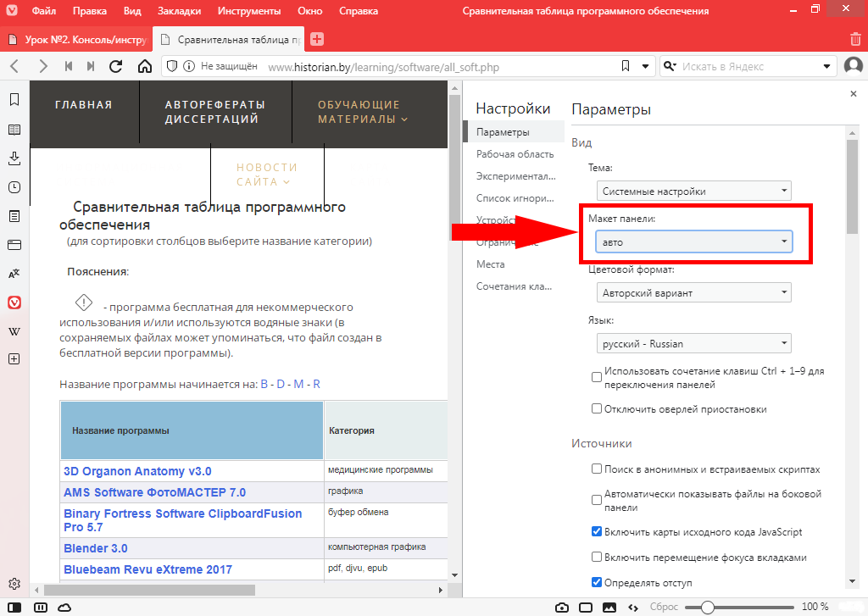Viewport: 868px width, 616px height.
Task: Open the Bookmarks panel in sidebar
Action: [x=14, y=100]
